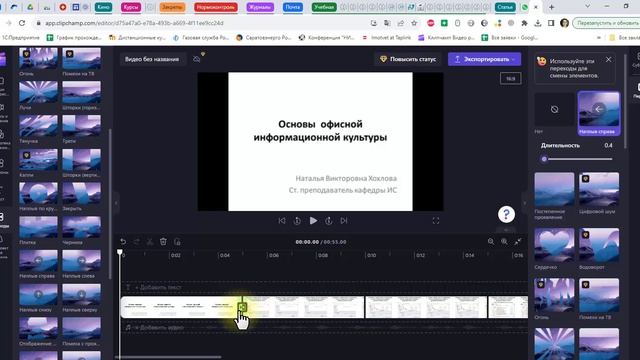Open the 'Почта' browser tab group
The width and height of the screenshot is (640, 360).
293,7
